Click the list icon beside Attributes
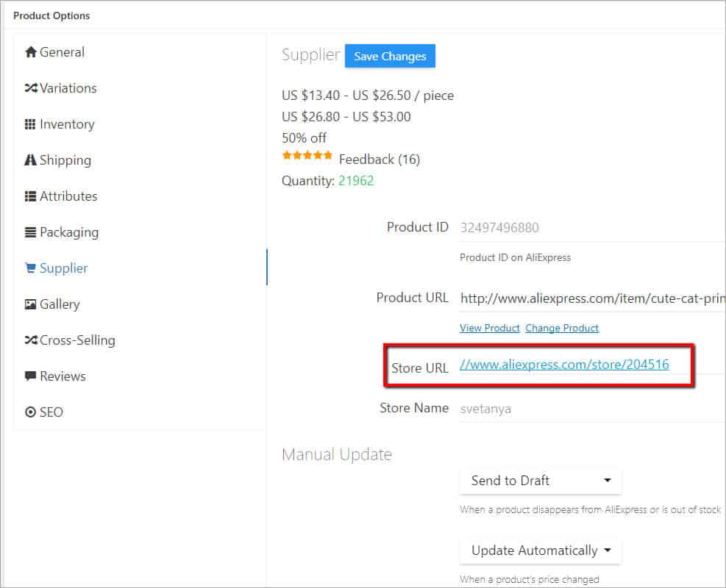 point(30,196)
